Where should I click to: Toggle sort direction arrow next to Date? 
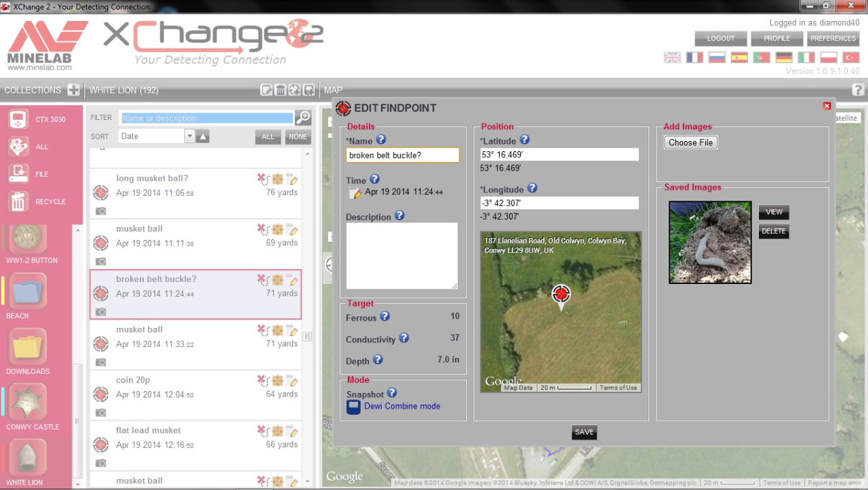point(203,137)
